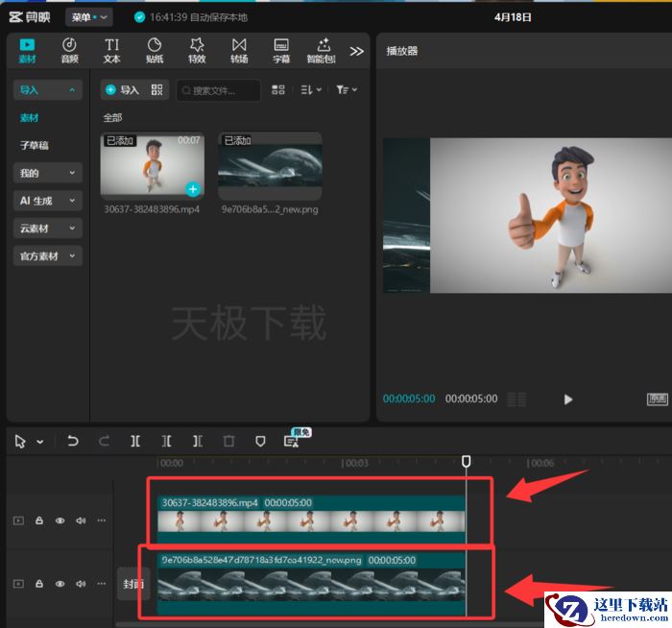672x628 pixels.
Task: Click the 原画 ratio button in player
Action: (x=657, y=399)
